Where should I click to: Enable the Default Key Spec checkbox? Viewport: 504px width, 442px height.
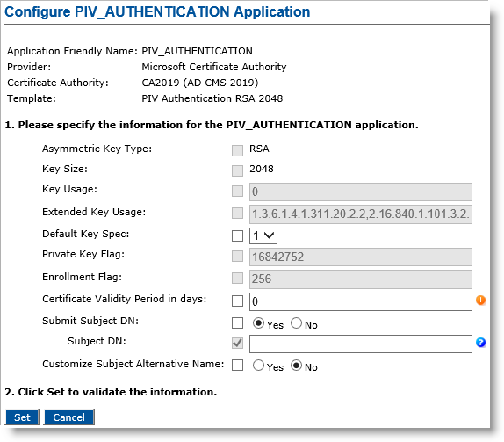[237, 235]
